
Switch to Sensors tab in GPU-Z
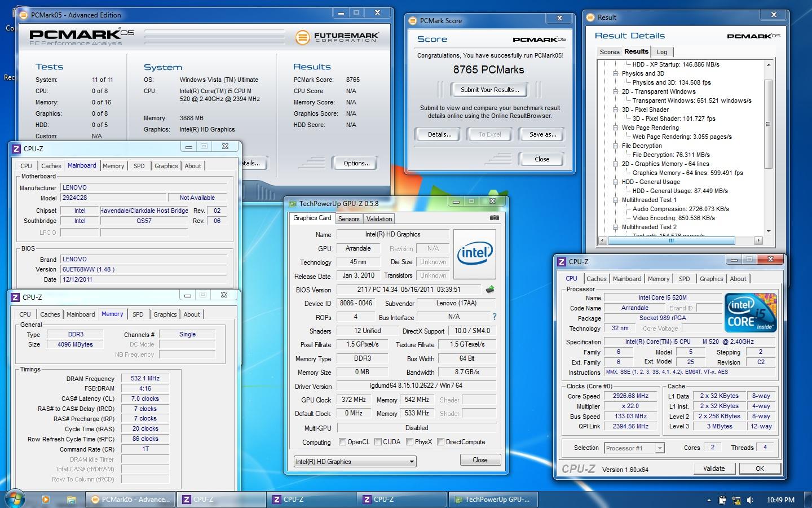point(348,219)
